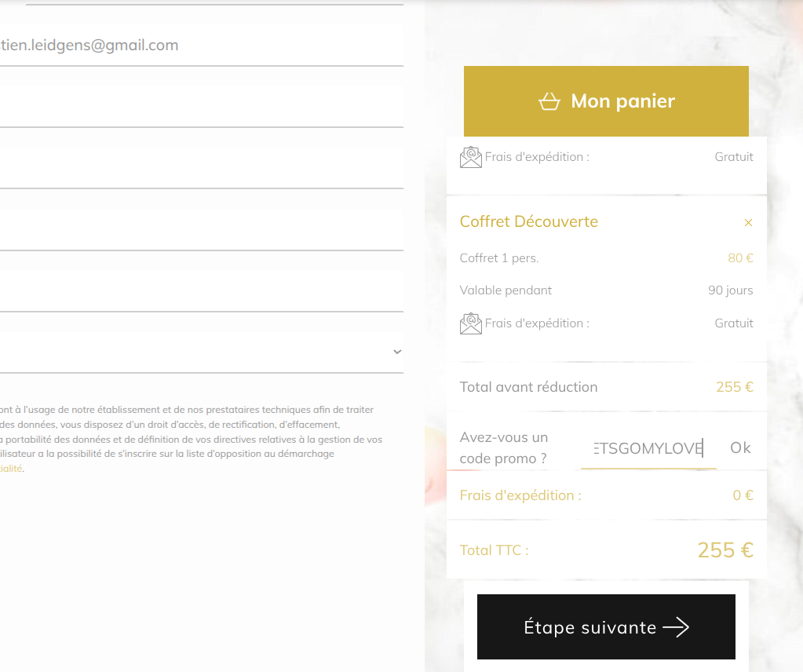Select the Total avant réduction label
Viewport: 803px width, 672px height.
coord(528,387)
